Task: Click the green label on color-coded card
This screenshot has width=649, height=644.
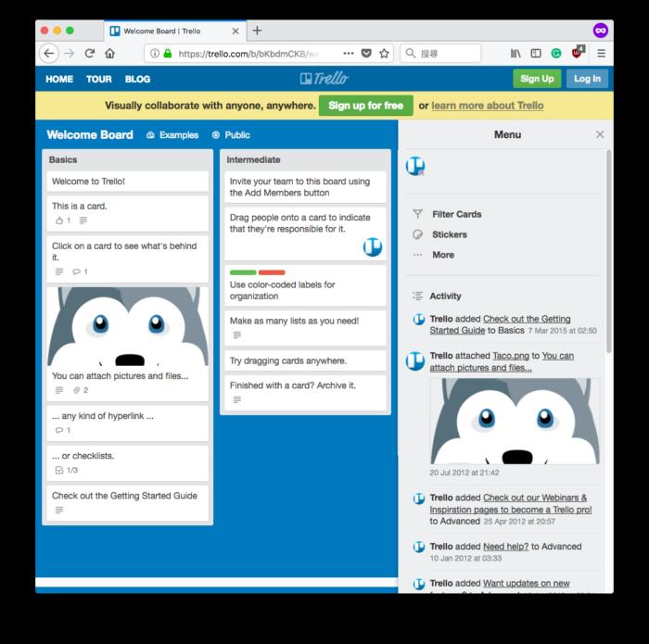Action: 243,272
